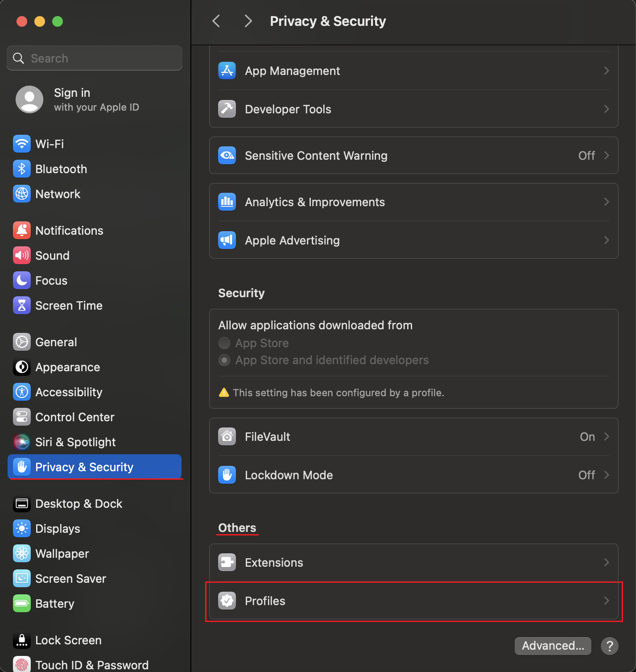Select the Sensitive Content Warning icon
The width and height of the screenshot is (636, 672).
[x=227, y=155]
